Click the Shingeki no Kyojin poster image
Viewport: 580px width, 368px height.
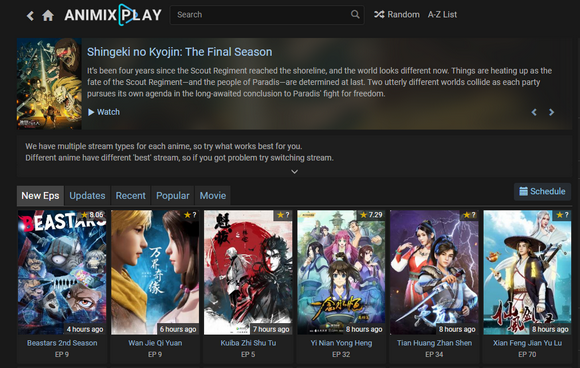(x=49, y=84)
